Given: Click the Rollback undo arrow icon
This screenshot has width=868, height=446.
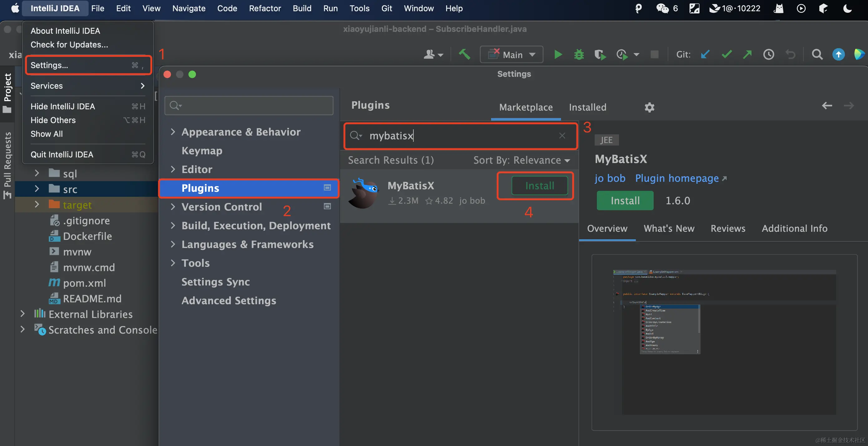Looking at the screenshot, I should tap(790, 54).
